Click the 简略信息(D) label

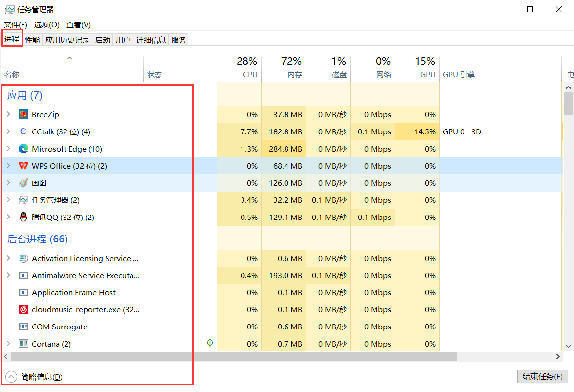[x=42, y=377]
